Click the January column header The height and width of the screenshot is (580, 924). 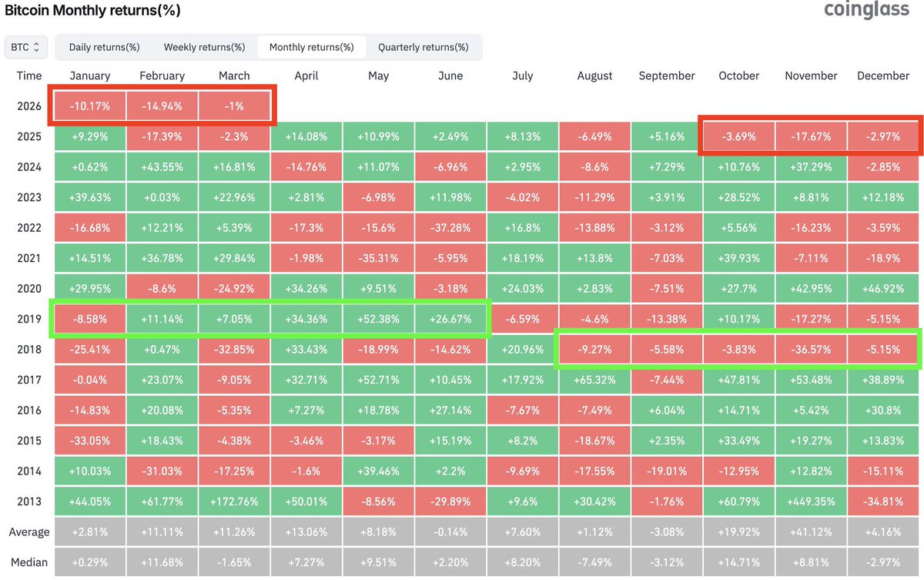pyautogui.click(x=90, y=75)
